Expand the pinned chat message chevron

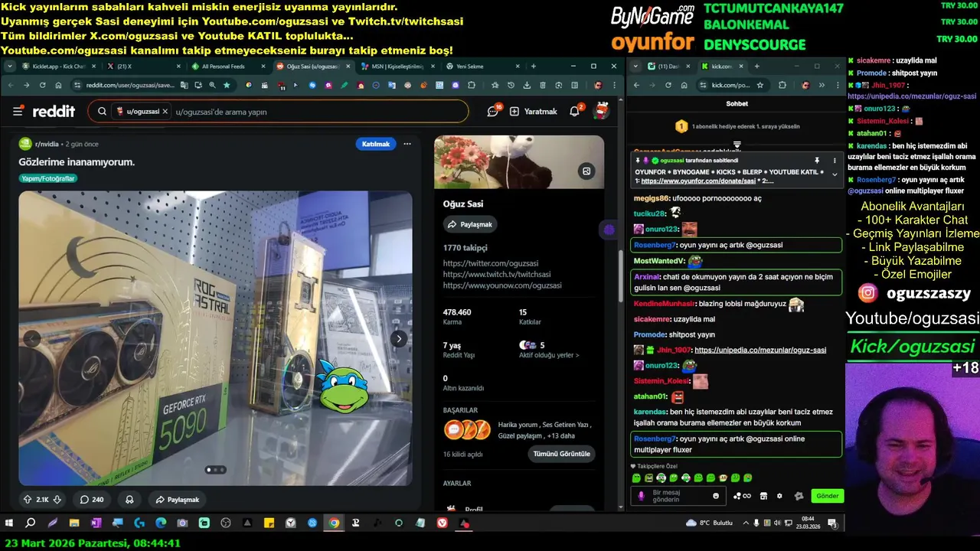tap(835, 174)
